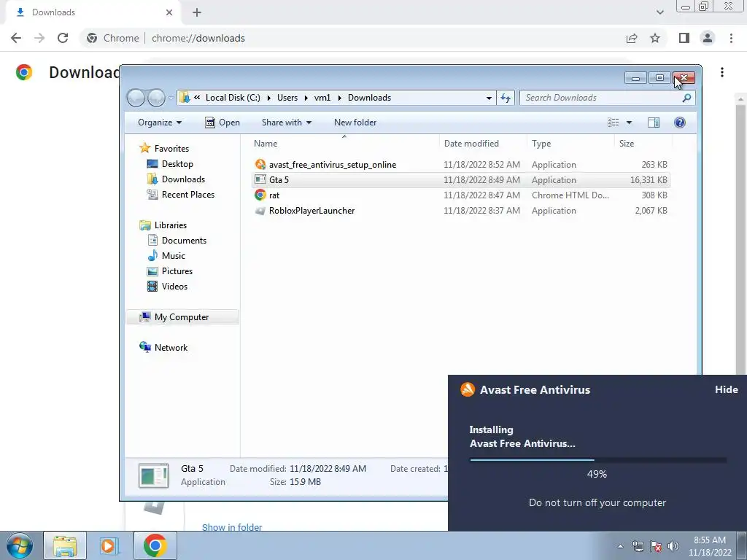Click Local Disk (C:) breadcrumb

tap(233, 98)
